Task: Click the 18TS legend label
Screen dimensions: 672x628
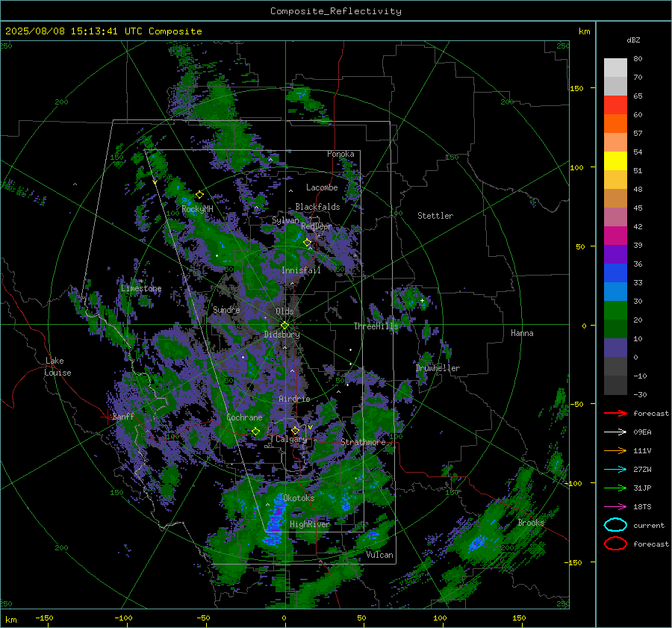Action: click(x=642, y=507)
